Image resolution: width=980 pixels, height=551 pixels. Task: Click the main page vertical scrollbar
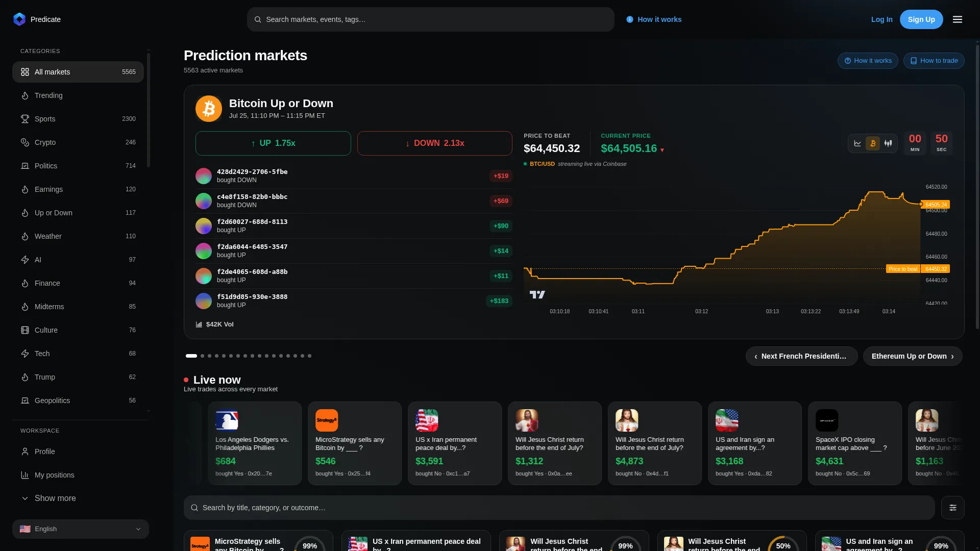(977, 186)
